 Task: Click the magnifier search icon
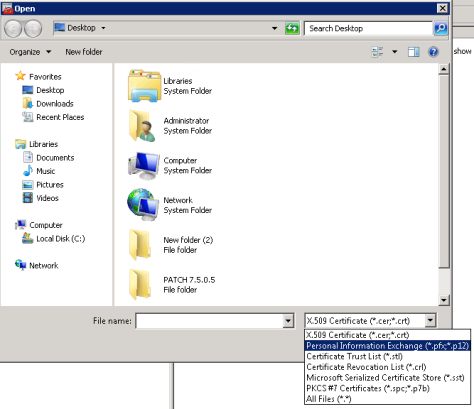click(x=440, y=28)
